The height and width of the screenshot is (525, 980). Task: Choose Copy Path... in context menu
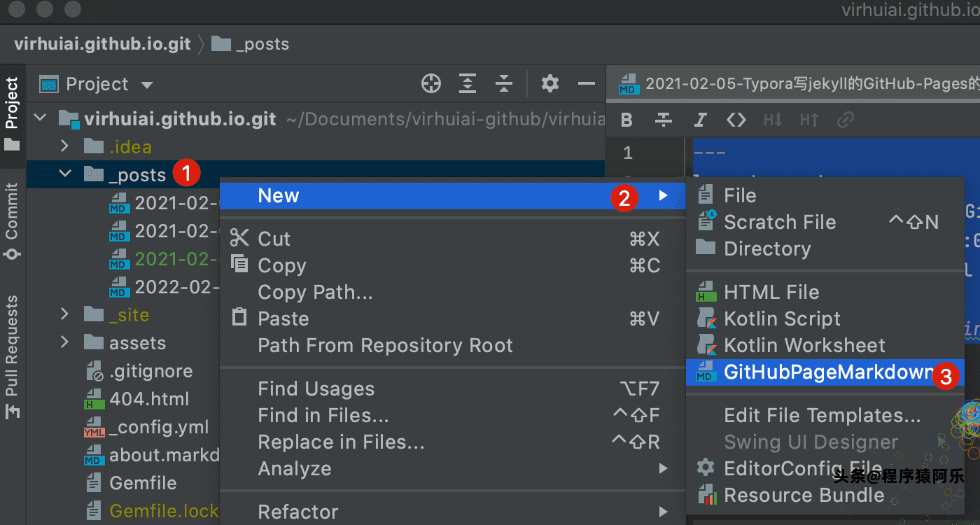(315, 293)
